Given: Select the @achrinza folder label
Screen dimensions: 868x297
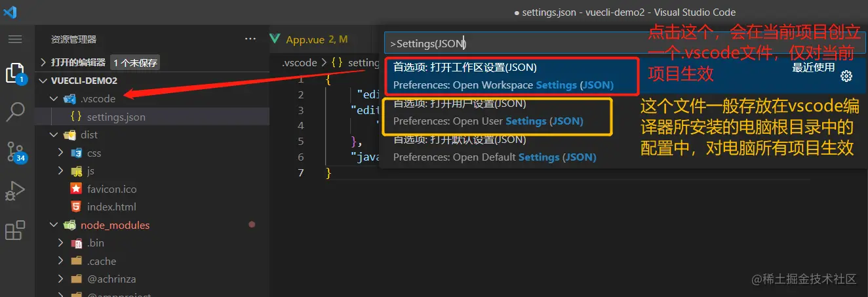Looking at the screenshot, I should coord(111,279).
